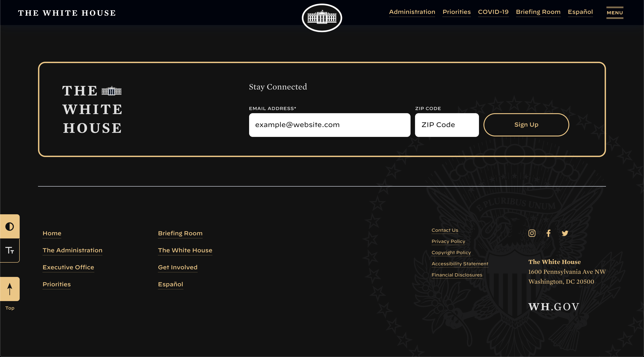Expand the MENU button in header
Image resolution: width=644 pixels, height=357 pixels.
(x=614, y=13)
